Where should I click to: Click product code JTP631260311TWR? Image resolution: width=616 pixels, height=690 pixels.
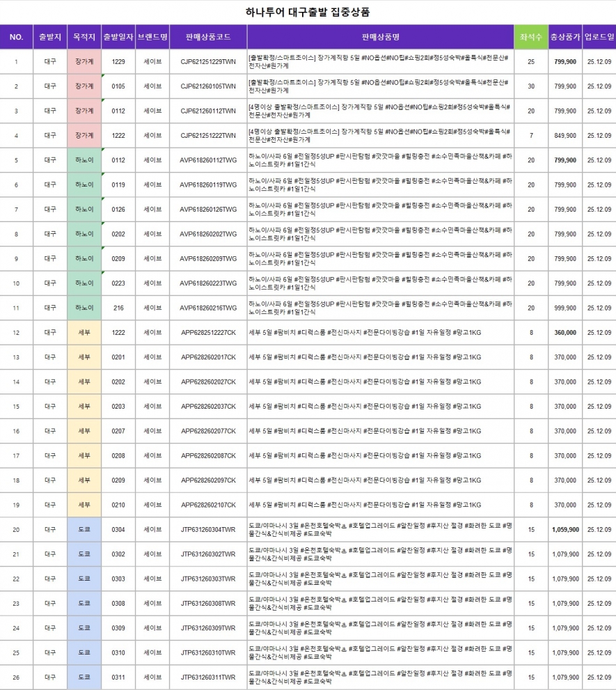[208, 677]
